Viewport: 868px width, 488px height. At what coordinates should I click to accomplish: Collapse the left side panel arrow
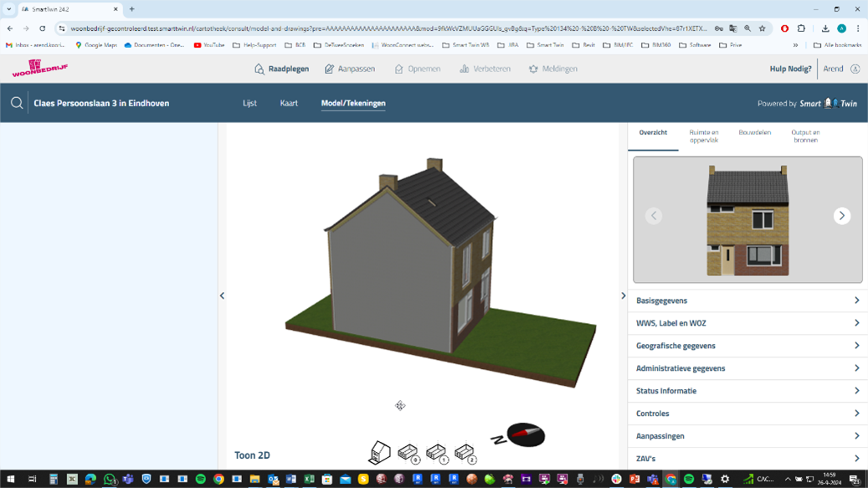pos(222,295)
